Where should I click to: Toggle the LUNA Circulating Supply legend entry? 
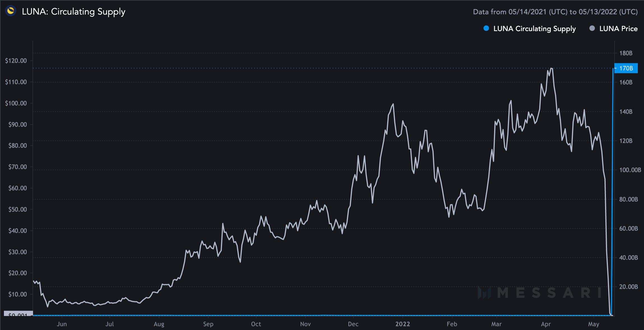point(529,29)
